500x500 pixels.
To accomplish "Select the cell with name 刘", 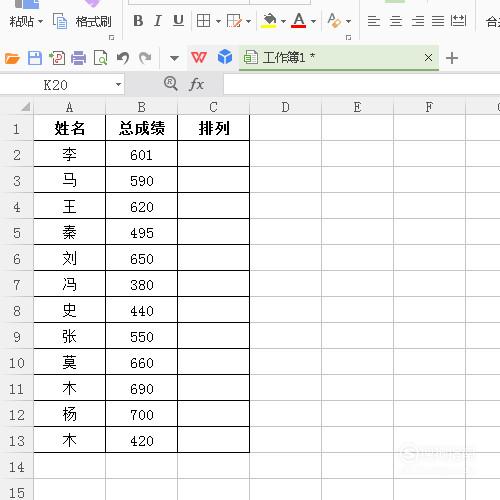I will pyautogui.click(x=69, y=259).
